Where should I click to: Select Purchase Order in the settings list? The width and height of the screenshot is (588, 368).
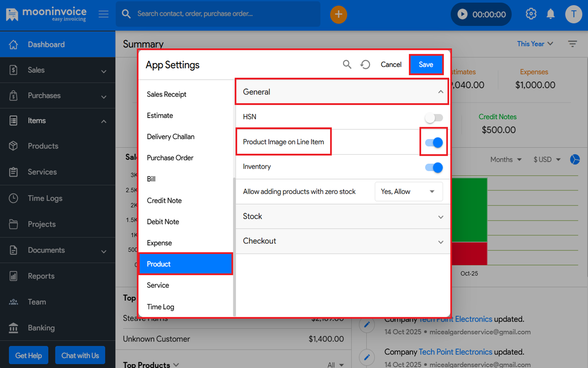(x=170, y=158)
